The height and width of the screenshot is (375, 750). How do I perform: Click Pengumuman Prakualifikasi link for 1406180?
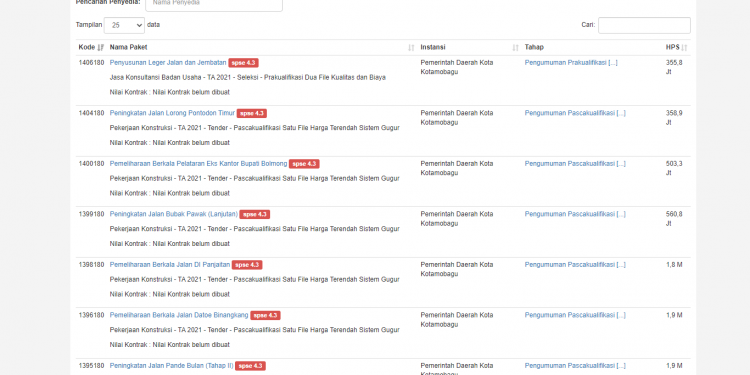click(x=571, y=63)
